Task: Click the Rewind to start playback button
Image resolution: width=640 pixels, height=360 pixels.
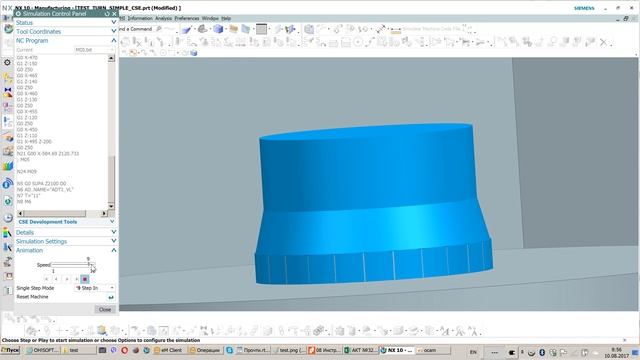Action: [x=46, y=279]
